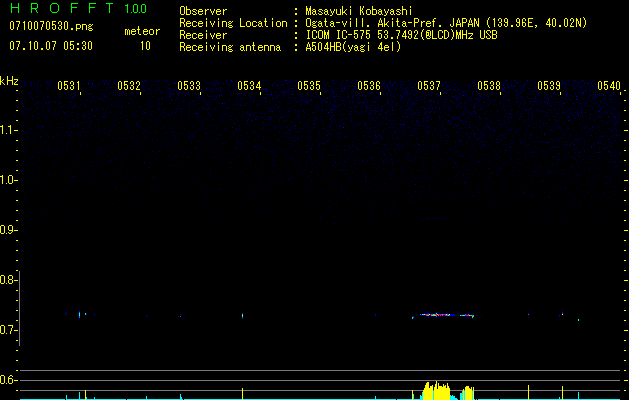Click the 0531 time tick label
629x400 pixels.
click(69, 86)
